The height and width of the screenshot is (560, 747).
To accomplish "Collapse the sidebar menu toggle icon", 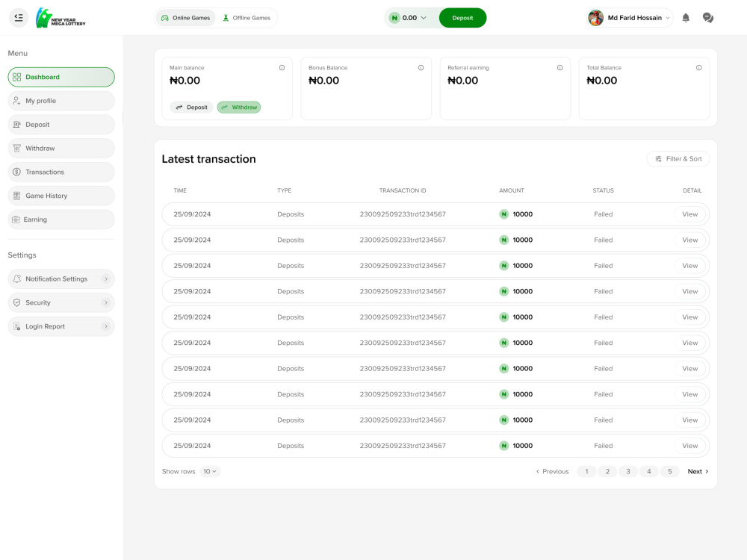I will tap(19, 18).
